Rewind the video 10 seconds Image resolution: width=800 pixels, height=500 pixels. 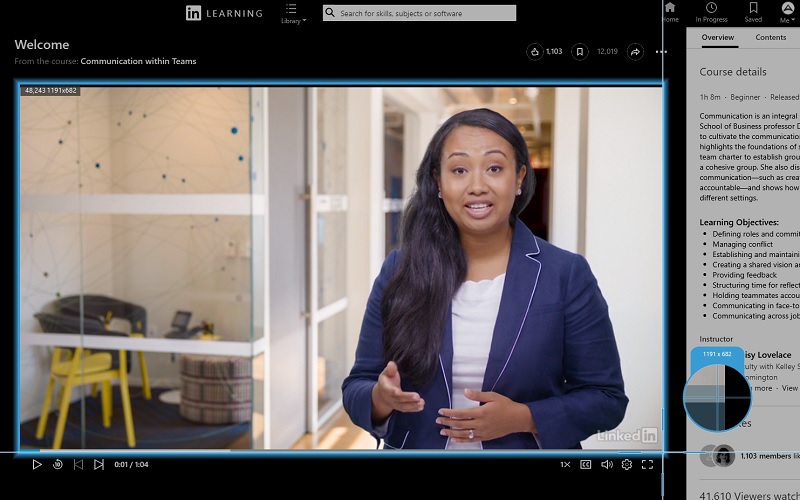tap(58, 464)
